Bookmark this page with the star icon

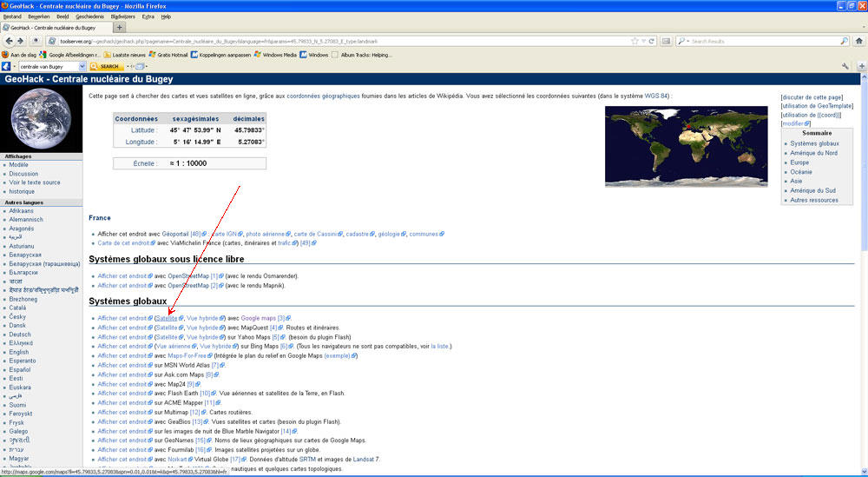[635, 41]
